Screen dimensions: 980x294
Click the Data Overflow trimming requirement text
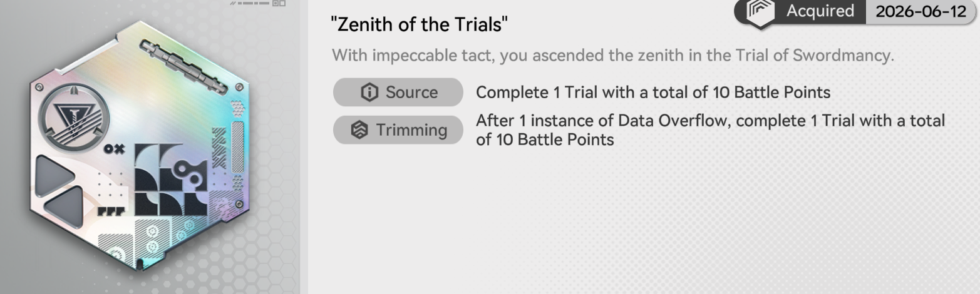click(711, 129)
